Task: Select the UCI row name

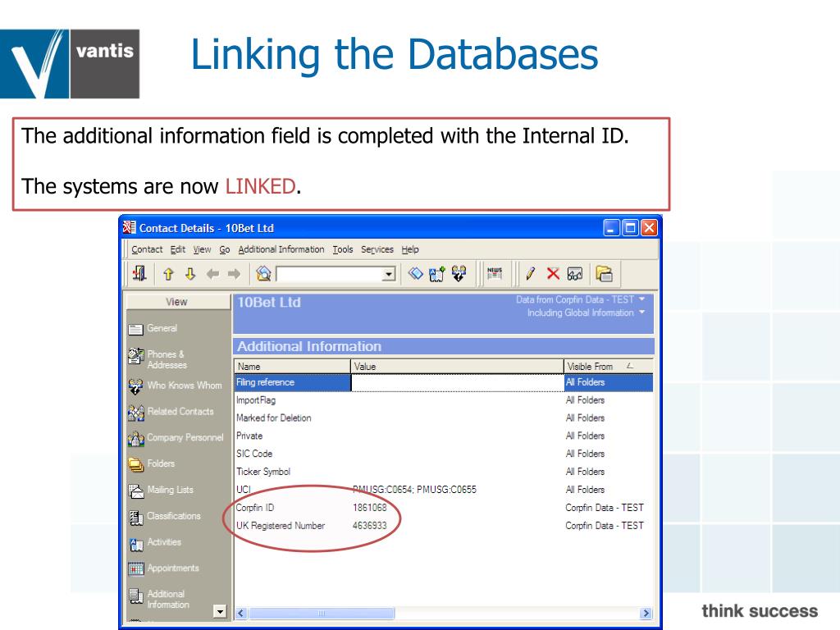Action: (243, 490)
